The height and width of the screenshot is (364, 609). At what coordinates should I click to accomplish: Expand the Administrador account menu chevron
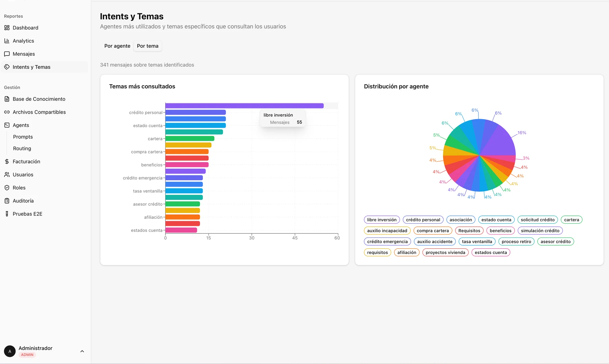82,351
